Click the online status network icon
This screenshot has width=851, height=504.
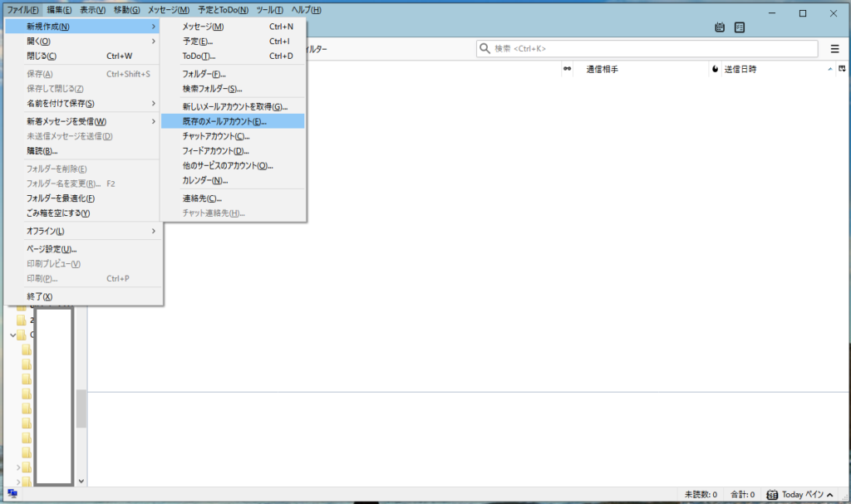(12, 494)
